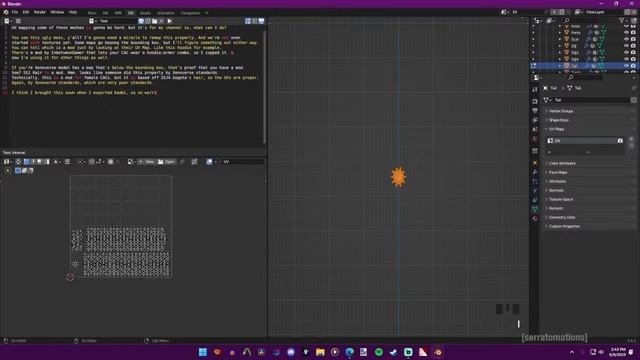Image resolution: width=640 pixels, height=360 pixels.
Task: Click New image button
Action: click(147, 162)
